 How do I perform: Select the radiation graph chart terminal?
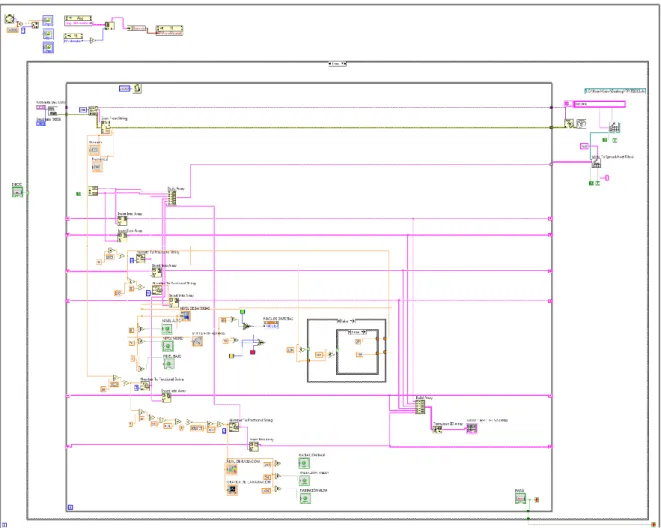pyautogui.click(x=231, y=490)
